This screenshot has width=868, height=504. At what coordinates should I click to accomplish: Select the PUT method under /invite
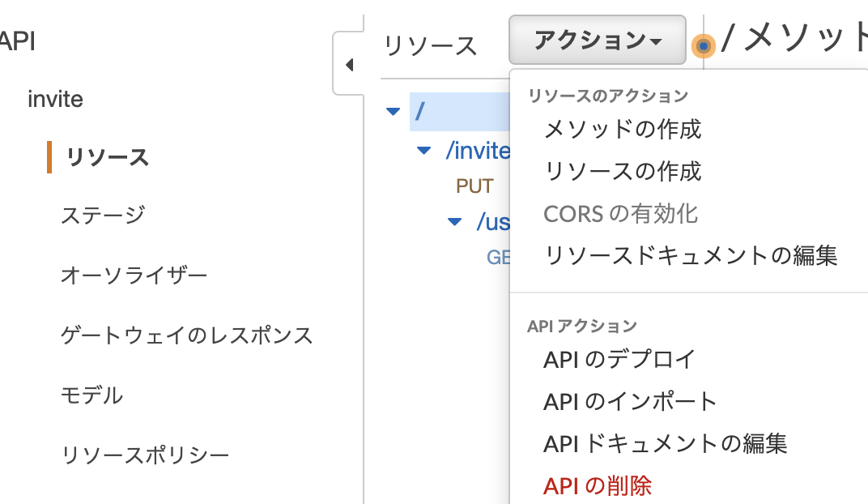click(x=474, y=186)
